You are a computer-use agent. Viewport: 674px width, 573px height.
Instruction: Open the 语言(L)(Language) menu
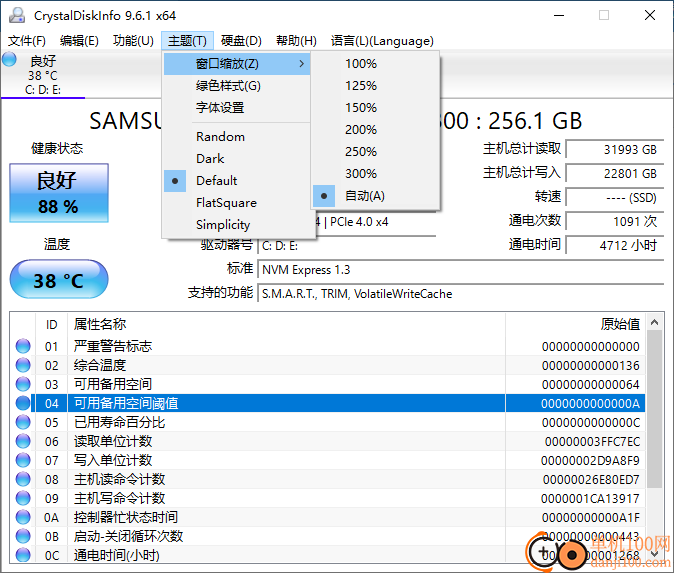[x=382, y=41]
